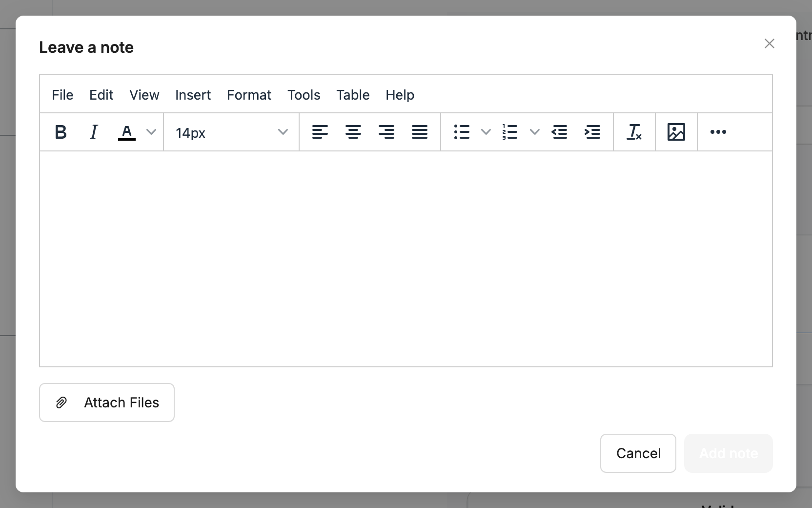
Task: Click the Add note button
Action: (x=729, y=453)
